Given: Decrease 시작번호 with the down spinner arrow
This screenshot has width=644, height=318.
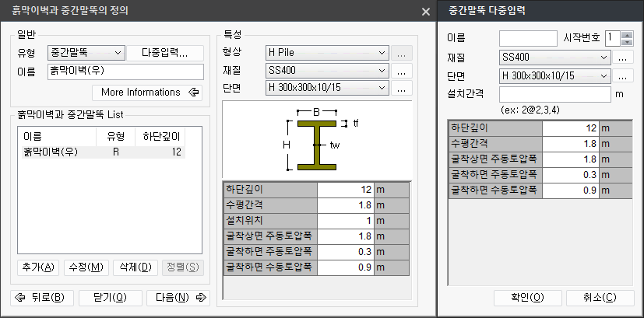Looking at the screenshot, I should (627, 42).
